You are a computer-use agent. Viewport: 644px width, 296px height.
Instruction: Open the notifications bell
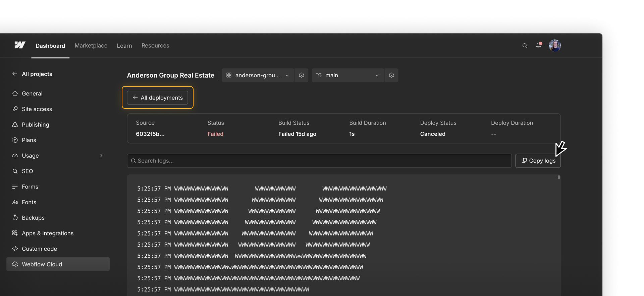(538, 45)
